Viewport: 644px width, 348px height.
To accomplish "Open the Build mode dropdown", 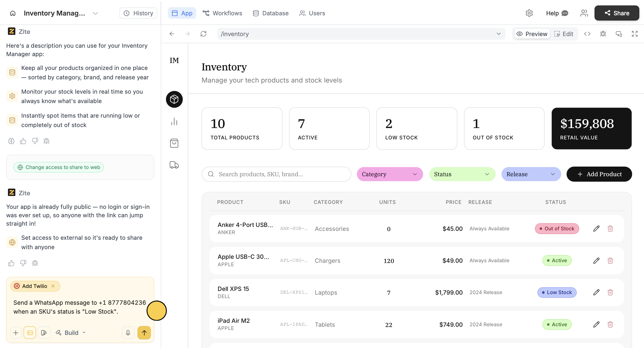I will click(71, 332).
